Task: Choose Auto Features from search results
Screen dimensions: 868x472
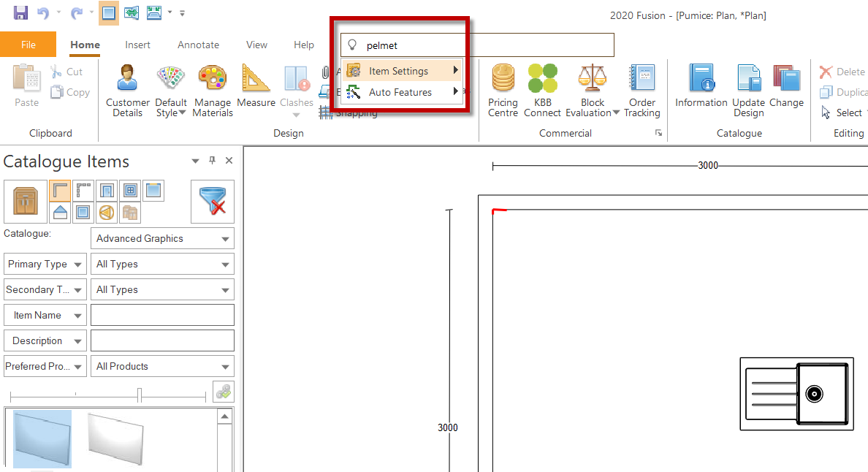Action: click(x=403, y=92)
